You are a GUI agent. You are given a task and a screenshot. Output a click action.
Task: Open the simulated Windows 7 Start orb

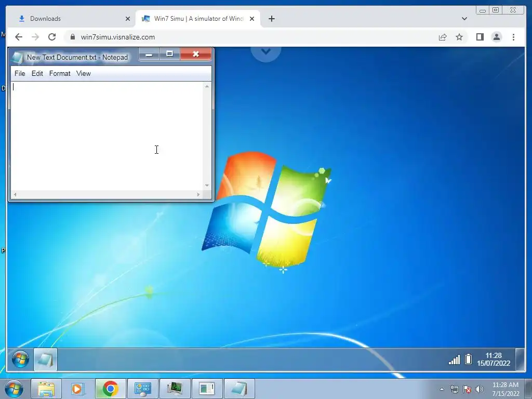coord(20,359)
